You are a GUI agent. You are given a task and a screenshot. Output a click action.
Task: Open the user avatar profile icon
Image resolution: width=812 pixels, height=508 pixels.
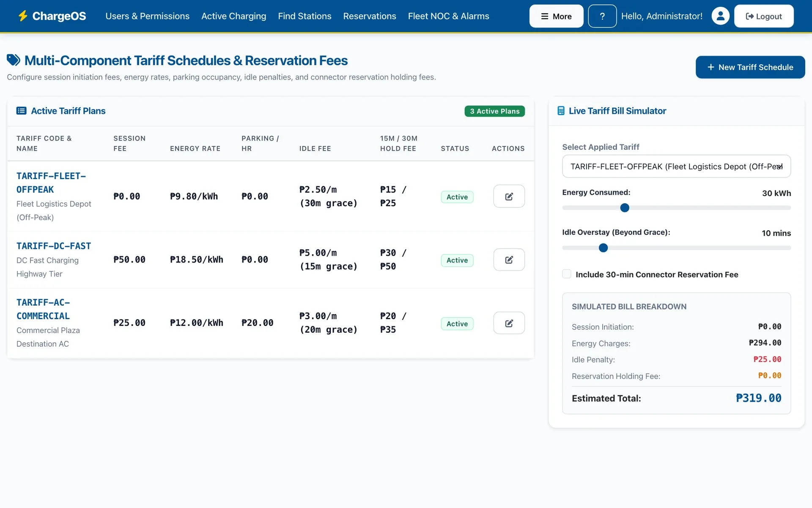(720, 16)
